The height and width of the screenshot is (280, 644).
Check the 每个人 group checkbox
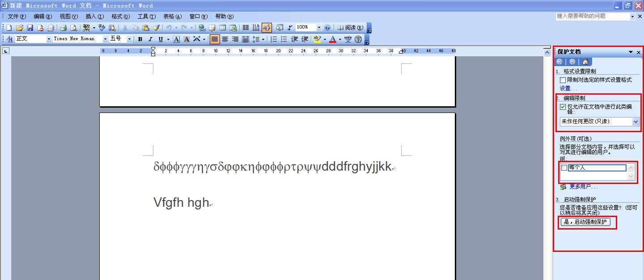[564, 168]
